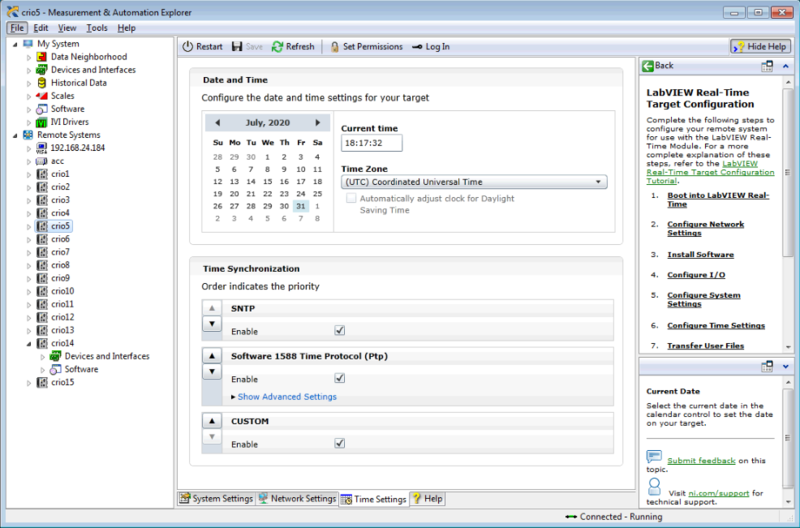Open the Tools menu
800x528 pixels.
click(97, 28)
